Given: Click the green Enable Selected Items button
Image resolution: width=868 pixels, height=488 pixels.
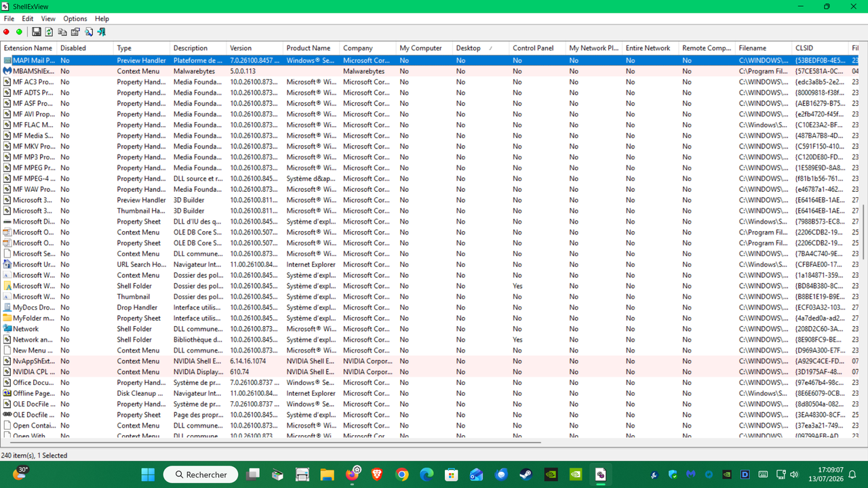Looking at the screenshot, I should click(x=19, y=32).
